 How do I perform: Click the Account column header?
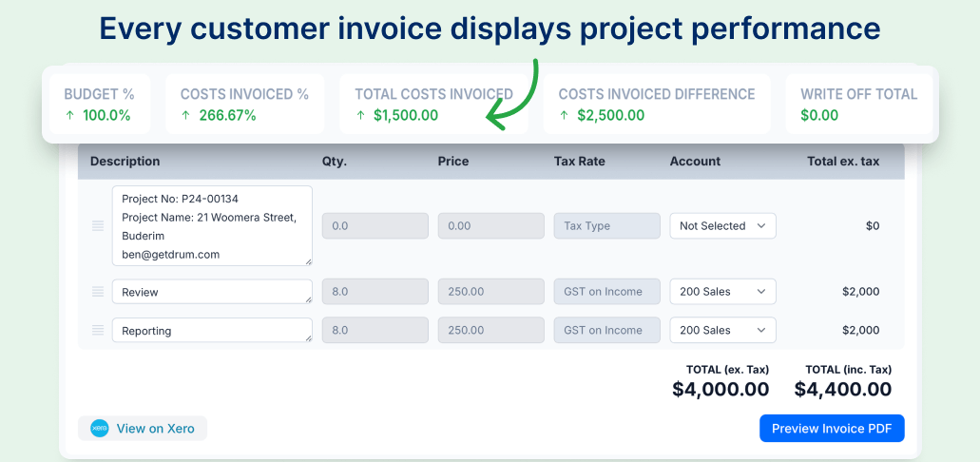[695, 162]
